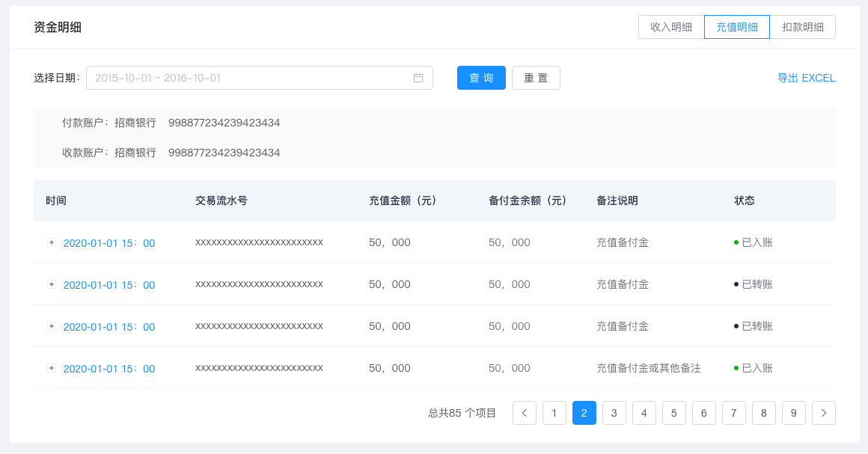
Task: Select current page 2 button
Action: [584, 413]
